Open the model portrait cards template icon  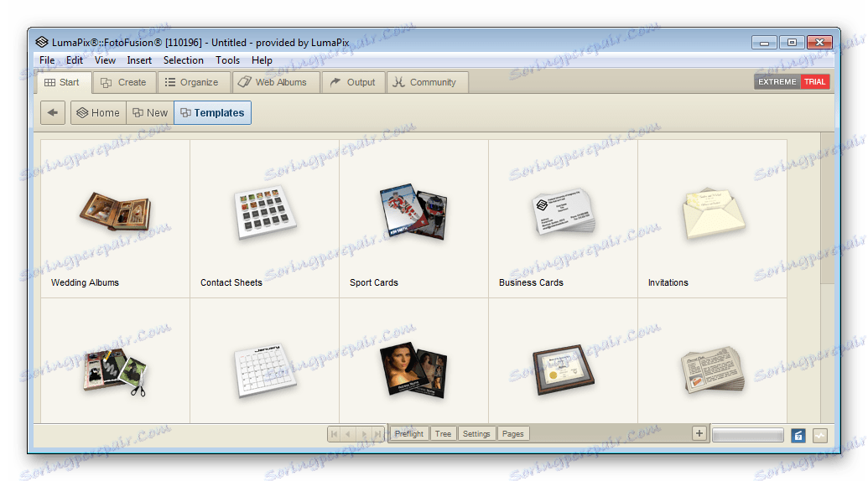pyautogui.click(x=413, y=370)
